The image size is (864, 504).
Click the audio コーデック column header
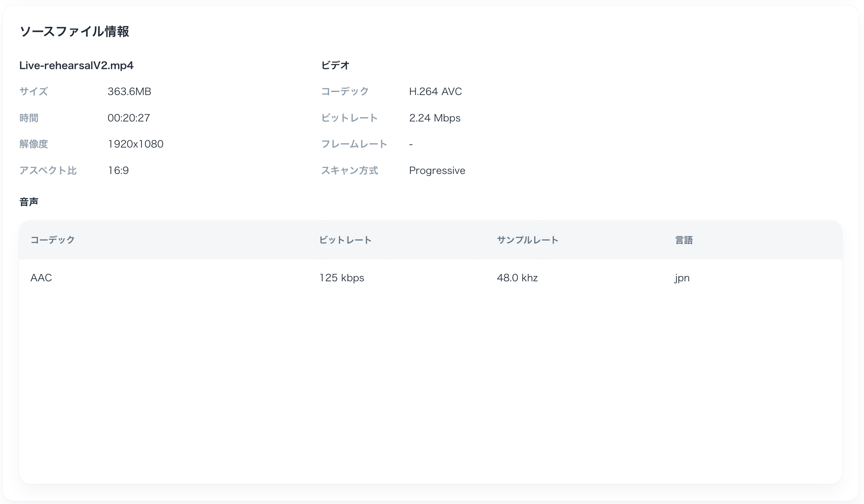click(x=53, y=240)
